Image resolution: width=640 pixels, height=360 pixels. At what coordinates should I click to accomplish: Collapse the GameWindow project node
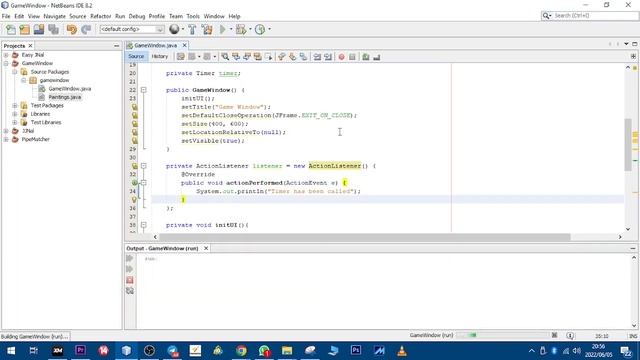coord(6,63)
